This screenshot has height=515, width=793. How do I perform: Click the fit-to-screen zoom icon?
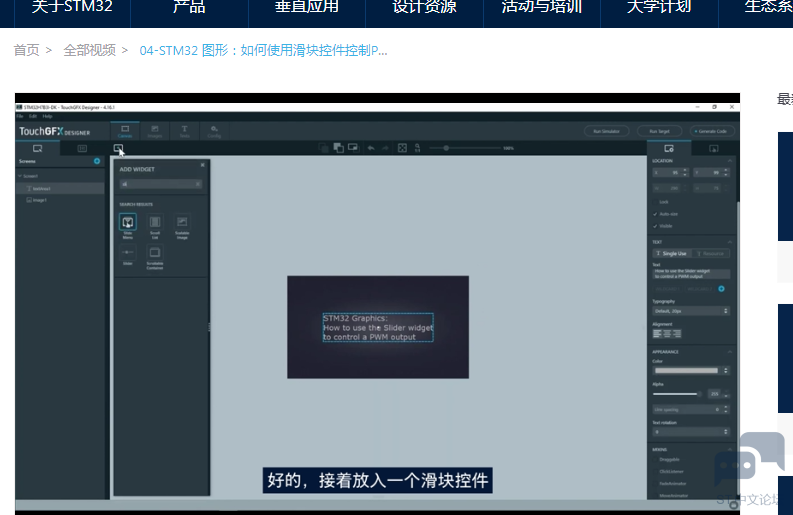(402, 148)
